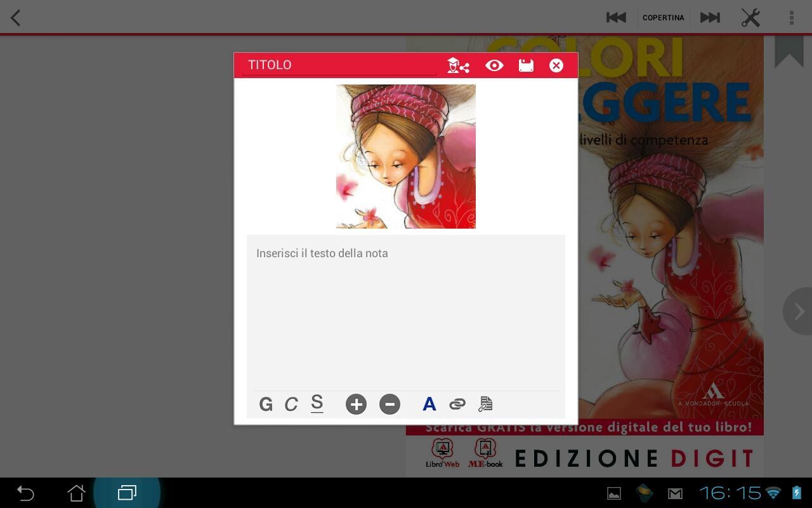Preview the note using the eye icon
The width and height of the screenshot is (812, 508).
[494, 65]
